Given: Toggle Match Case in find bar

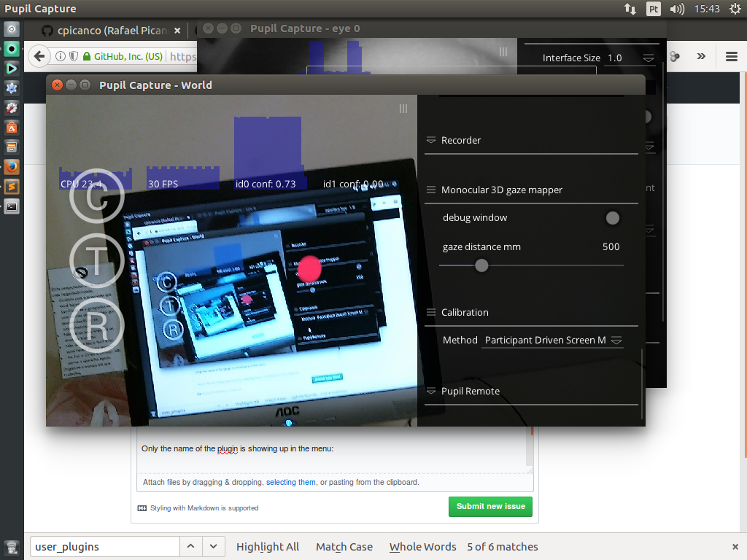Looking at the screenshot, I should (x=344, y=547).
